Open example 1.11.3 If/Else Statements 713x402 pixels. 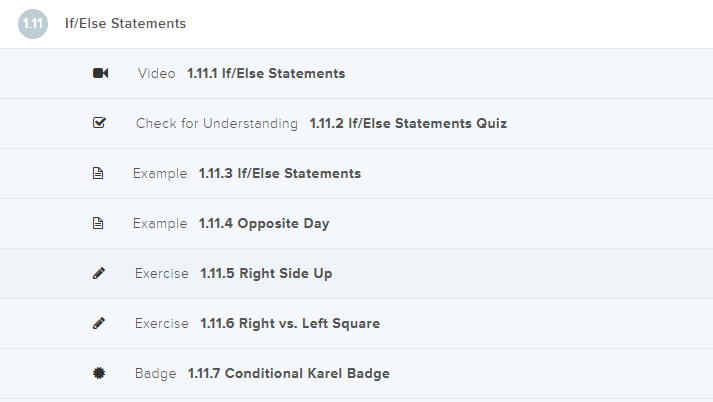pyautogui.click(x=280, y=174)
